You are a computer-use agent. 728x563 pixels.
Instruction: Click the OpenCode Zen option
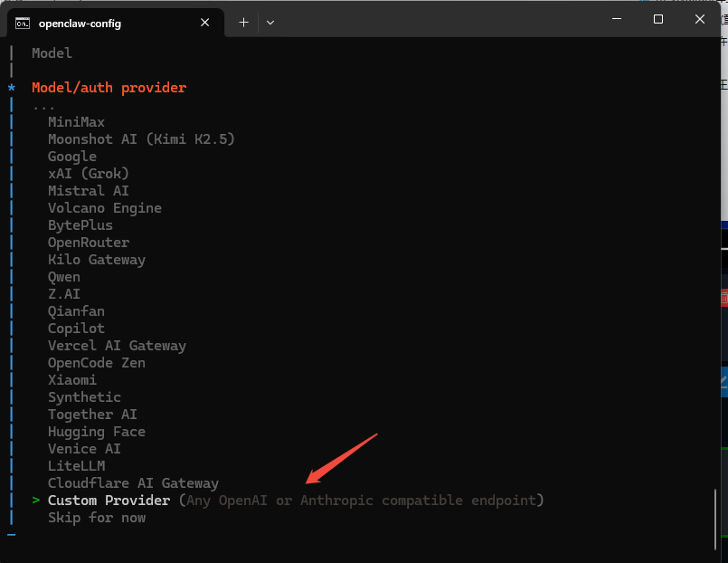[x=97, y=363]
